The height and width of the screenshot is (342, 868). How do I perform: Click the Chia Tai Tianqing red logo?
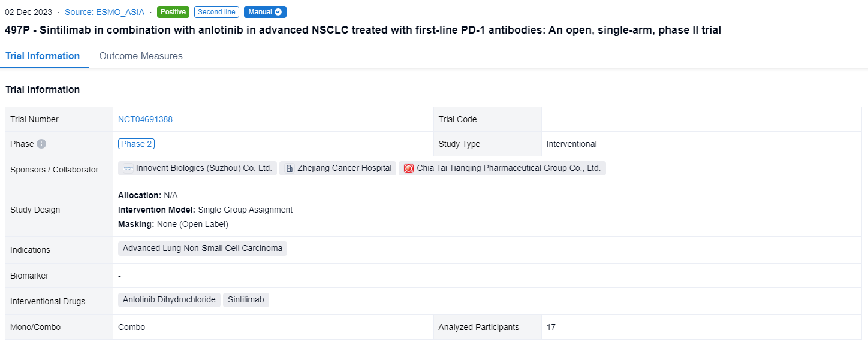pos(409,168)
